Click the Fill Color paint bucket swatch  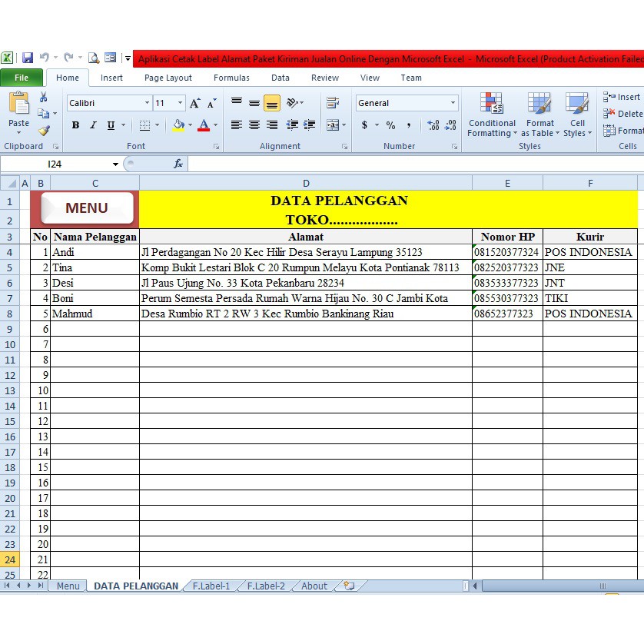[x=178, y=125]
